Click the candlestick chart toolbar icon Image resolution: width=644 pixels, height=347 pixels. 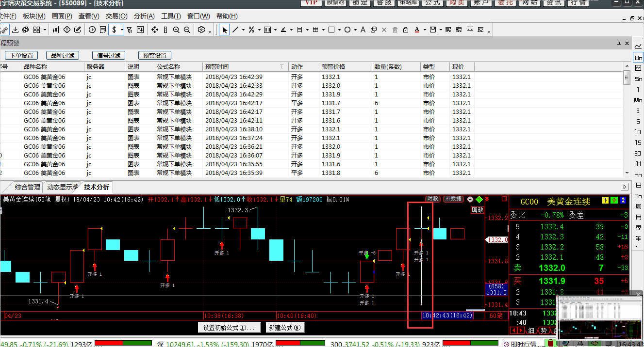pyautogui.click(x=56, y=30)
